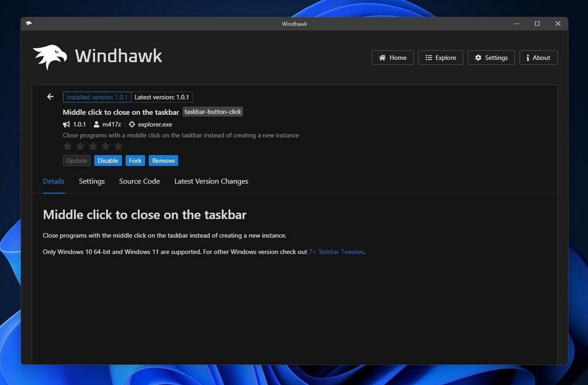Open the Latest Version Changes tab
The width and height of the screenshot is (588, 385).
coord(211,181)
